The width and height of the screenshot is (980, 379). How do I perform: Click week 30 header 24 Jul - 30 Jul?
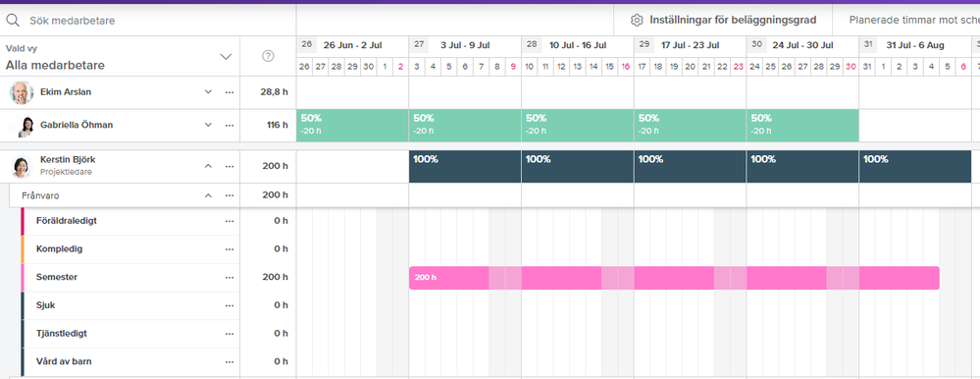[x=802, y=45]
